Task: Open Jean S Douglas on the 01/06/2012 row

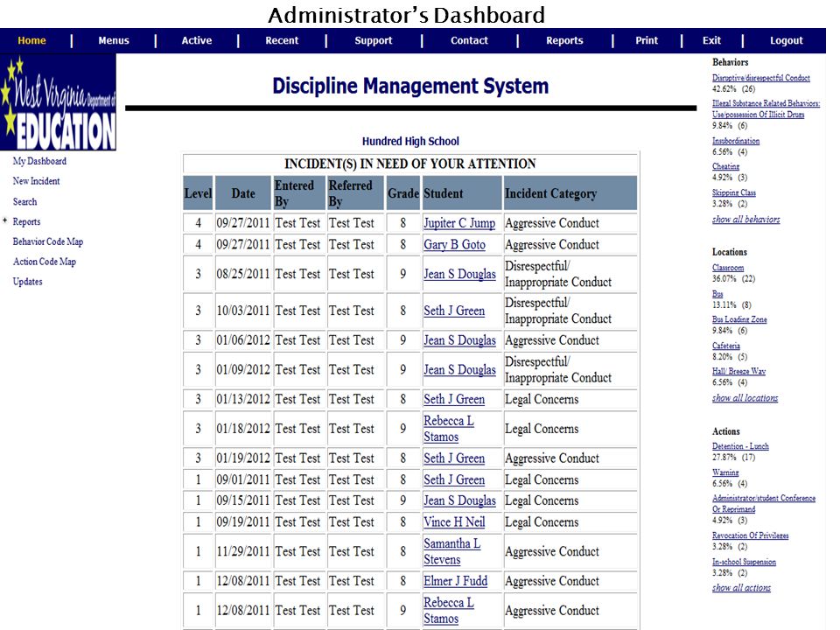Action: [459, 340]
